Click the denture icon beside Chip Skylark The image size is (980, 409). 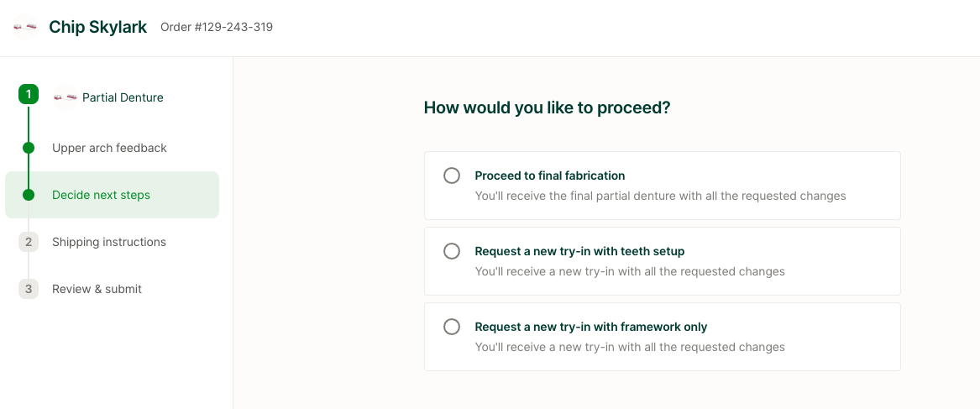[x=25, y=27]
